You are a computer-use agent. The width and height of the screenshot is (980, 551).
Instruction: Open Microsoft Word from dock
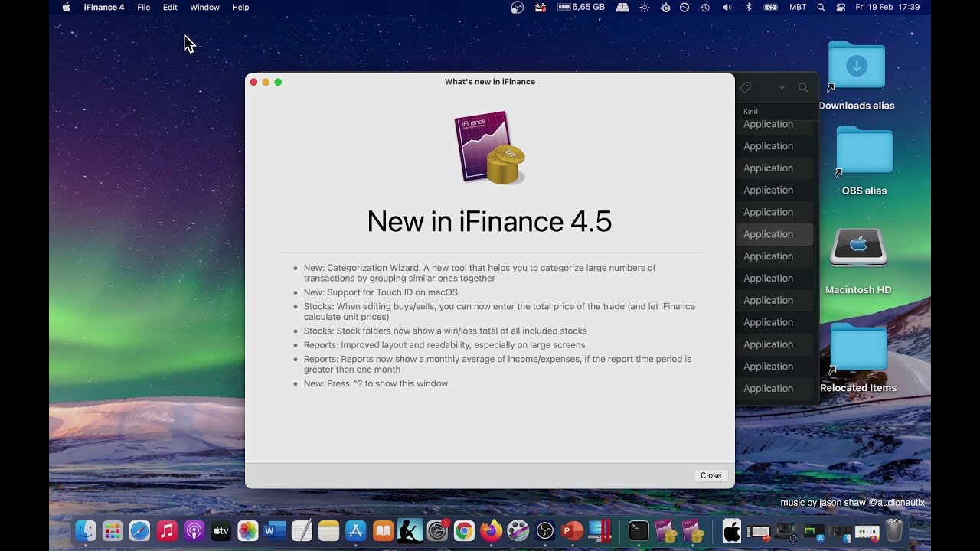(275, 530)
